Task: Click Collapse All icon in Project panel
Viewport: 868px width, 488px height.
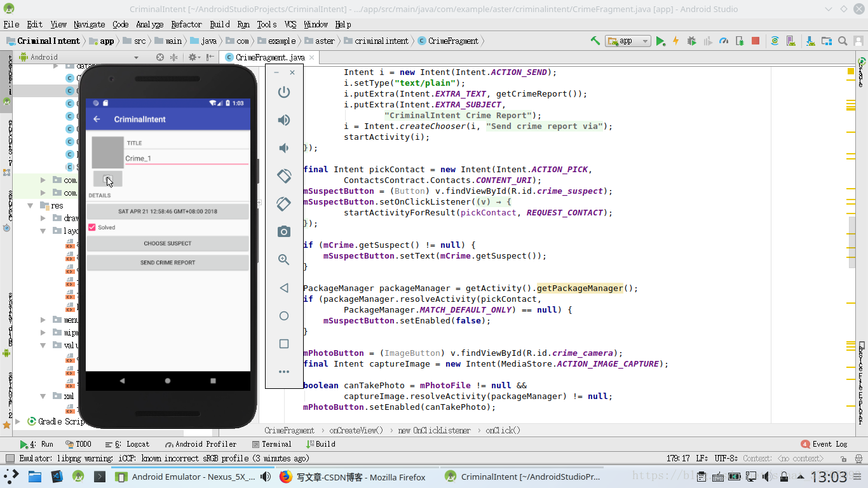Action: click(x=173, y=57)
